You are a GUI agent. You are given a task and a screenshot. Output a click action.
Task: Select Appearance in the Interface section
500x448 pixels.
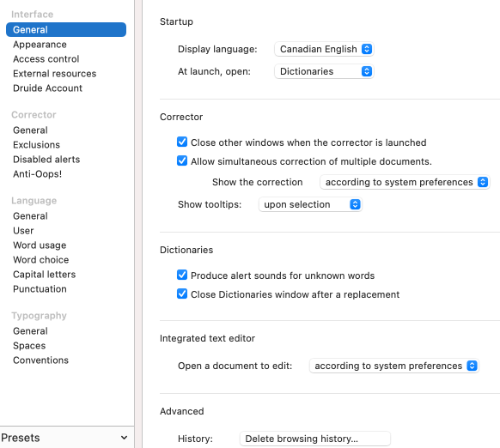click(40, 45)
